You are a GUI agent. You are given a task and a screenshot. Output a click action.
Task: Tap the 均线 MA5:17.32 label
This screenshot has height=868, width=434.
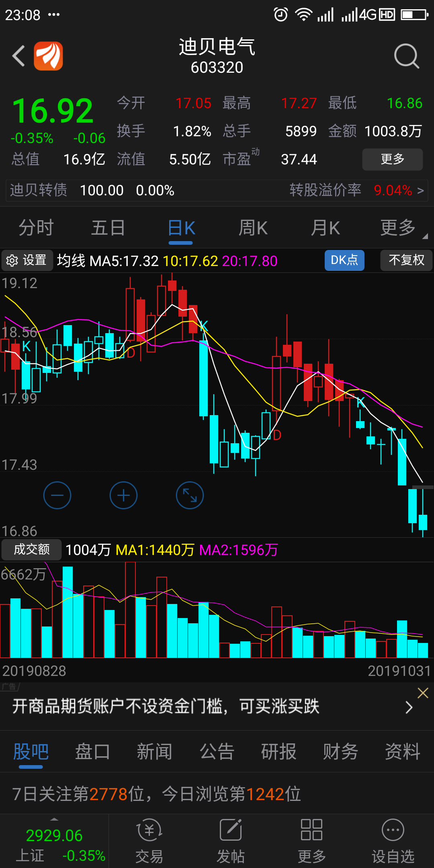(108, 261)
